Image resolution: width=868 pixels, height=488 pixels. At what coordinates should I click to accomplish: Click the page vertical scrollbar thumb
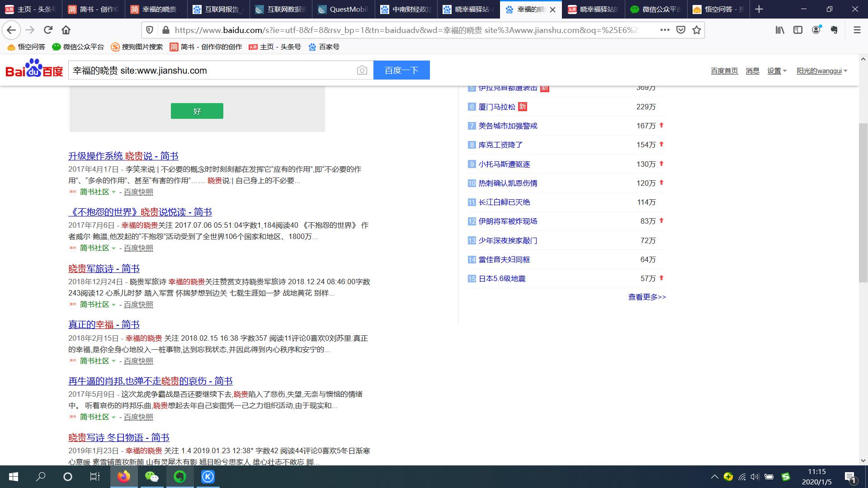[863, 203]
